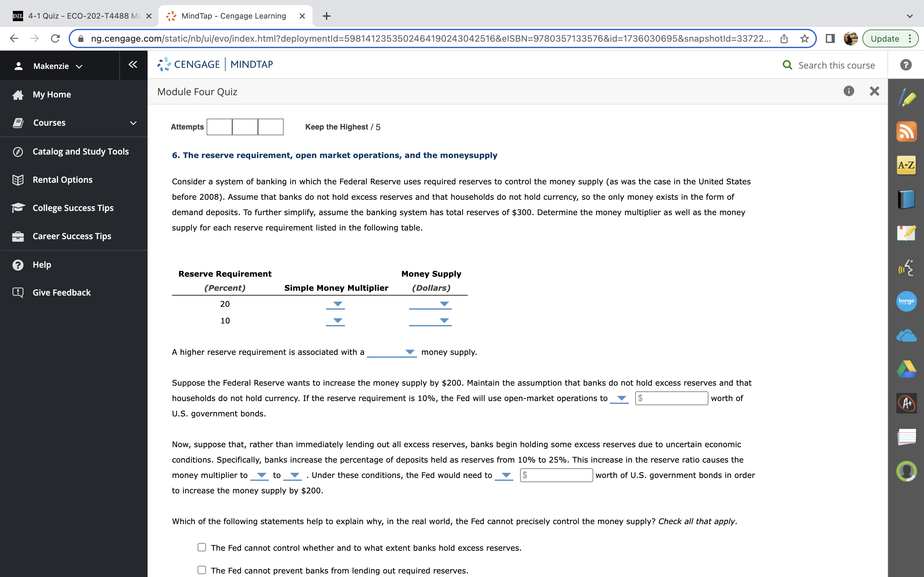924x577 pixels.
Task: Collapse the left sidebar with double chevron
Action: coord(133,65)
